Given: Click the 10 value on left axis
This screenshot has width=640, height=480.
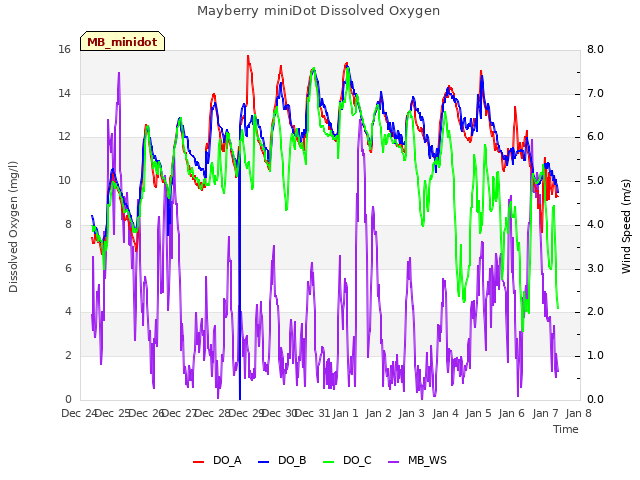Looking at the screenshot, I should (64, 180).
